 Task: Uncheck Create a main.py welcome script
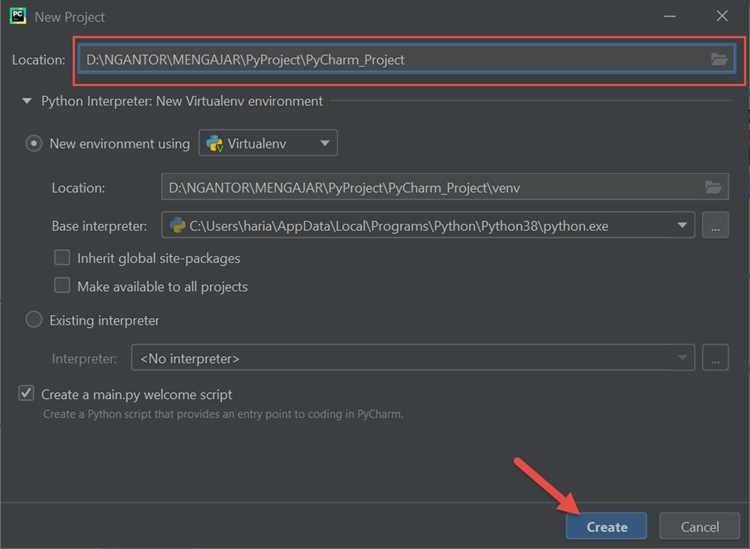pos(26,394)
